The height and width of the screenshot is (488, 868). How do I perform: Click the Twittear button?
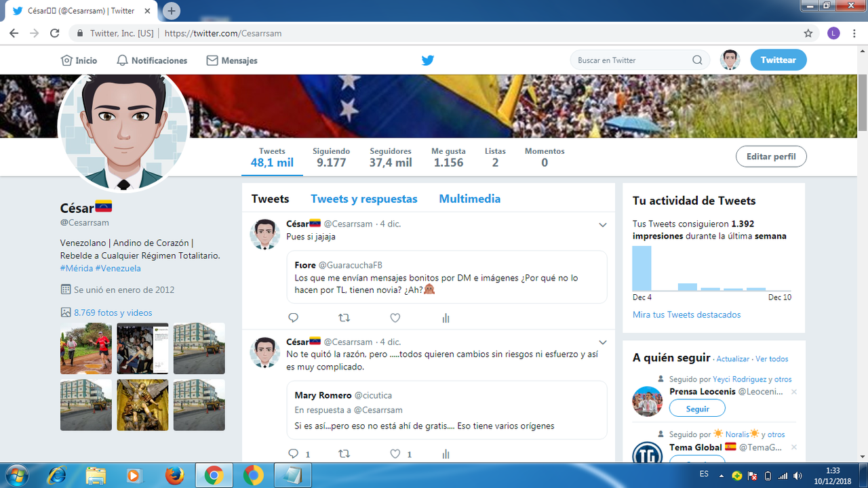pyautogui.click(x=778, y=60)
